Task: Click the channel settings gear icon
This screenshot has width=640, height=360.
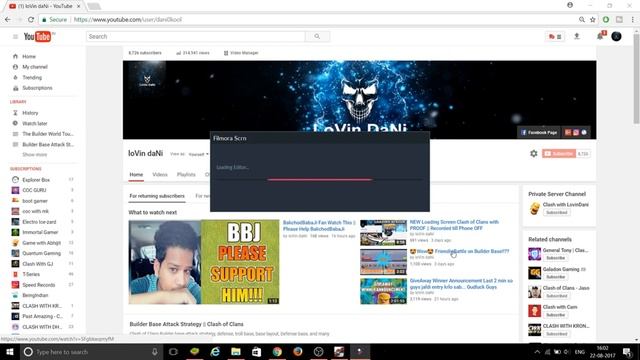Action: [x=533, y=153]
